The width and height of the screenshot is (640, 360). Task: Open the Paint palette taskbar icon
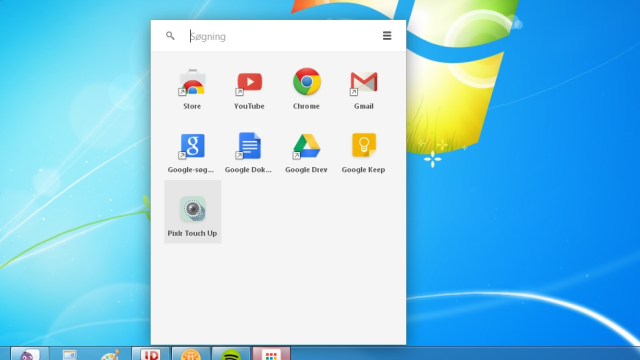tap(110, 354)
